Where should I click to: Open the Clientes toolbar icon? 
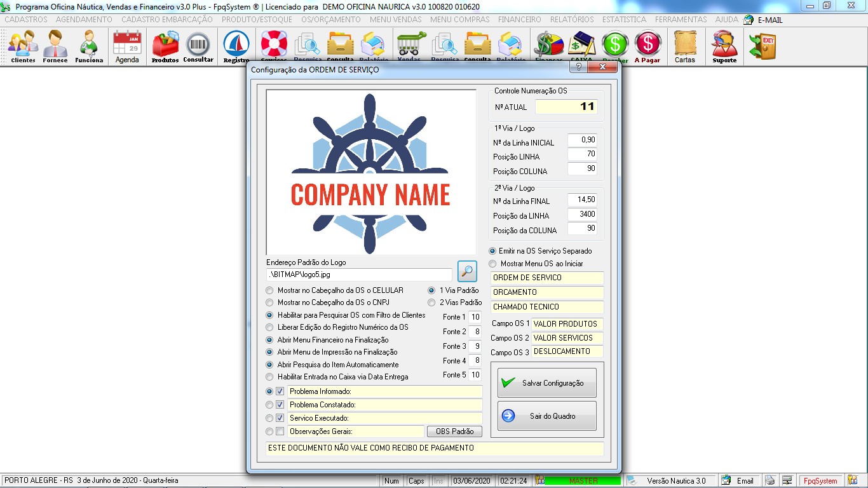tap(23, 46)
